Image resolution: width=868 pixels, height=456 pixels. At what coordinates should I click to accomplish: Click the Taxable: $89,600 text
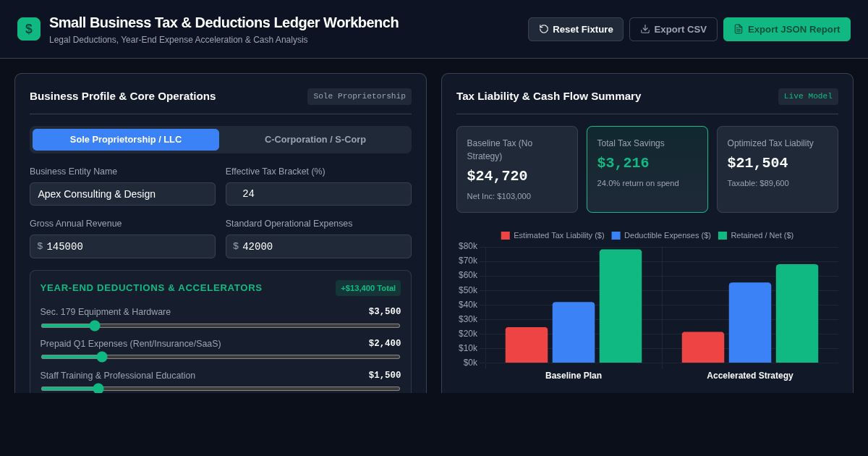(758, 183)
